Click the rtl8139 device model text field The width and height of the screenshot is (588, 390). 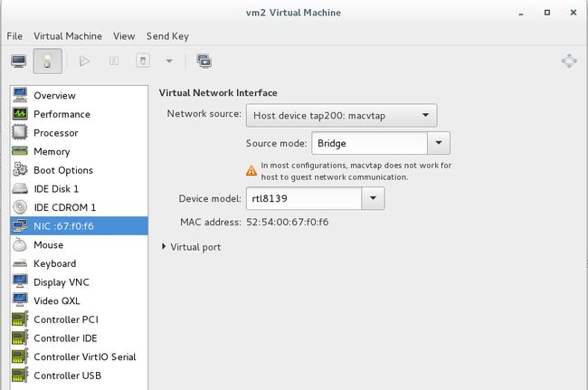coord(304,198)
